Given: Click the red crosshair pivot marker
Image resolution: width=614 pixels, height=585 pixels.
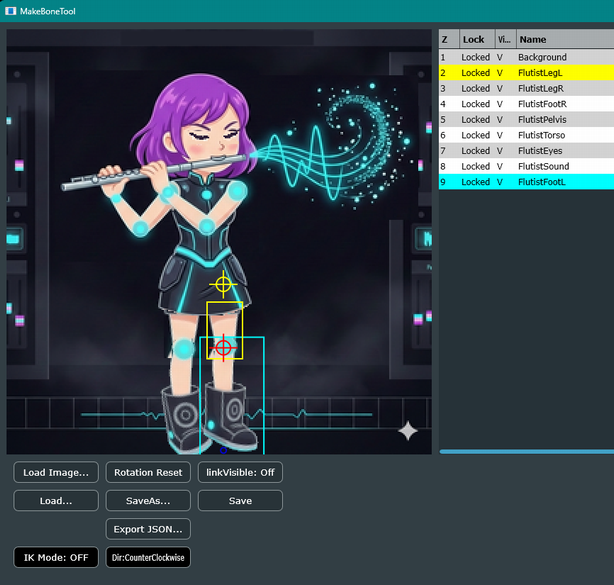Looking at the screenshot, I should point(223,347).
